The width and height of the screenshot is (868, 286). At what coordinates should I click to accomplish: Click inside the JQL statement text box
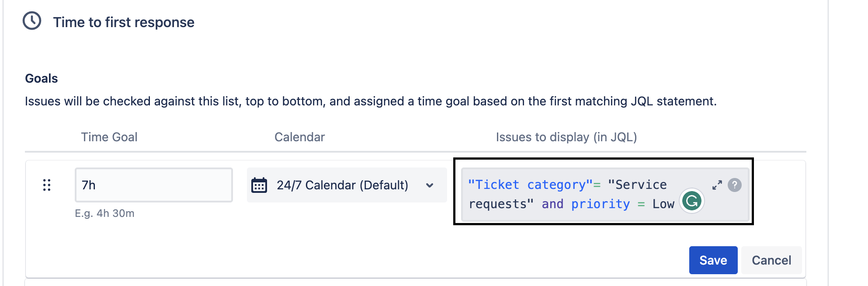(605, 194)
